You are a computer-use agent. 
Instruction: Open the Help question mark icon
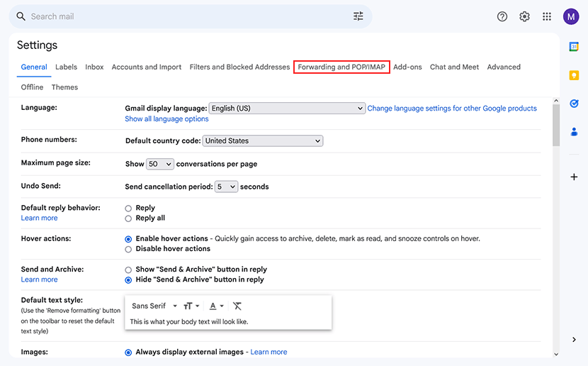pos(502,16)
